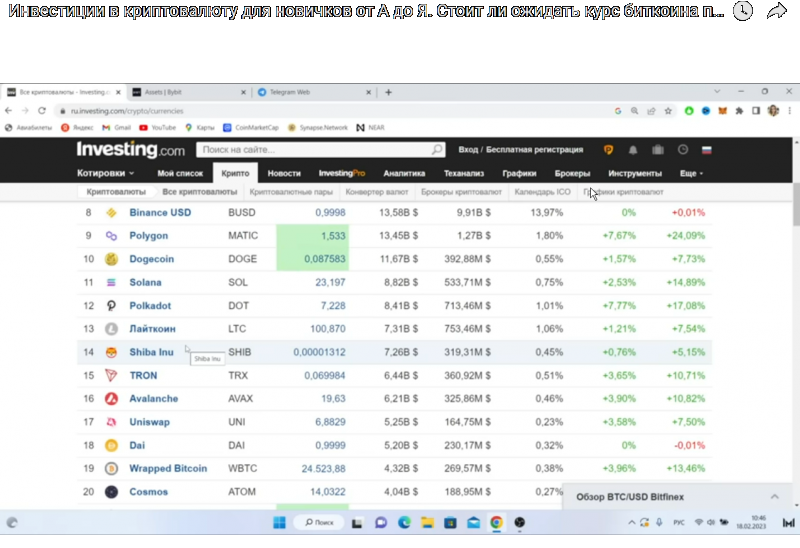This screenshot has height=548, width=800.
Task: Open the Polygon cryptocurrency link
Action: click(x=148, y=236)
